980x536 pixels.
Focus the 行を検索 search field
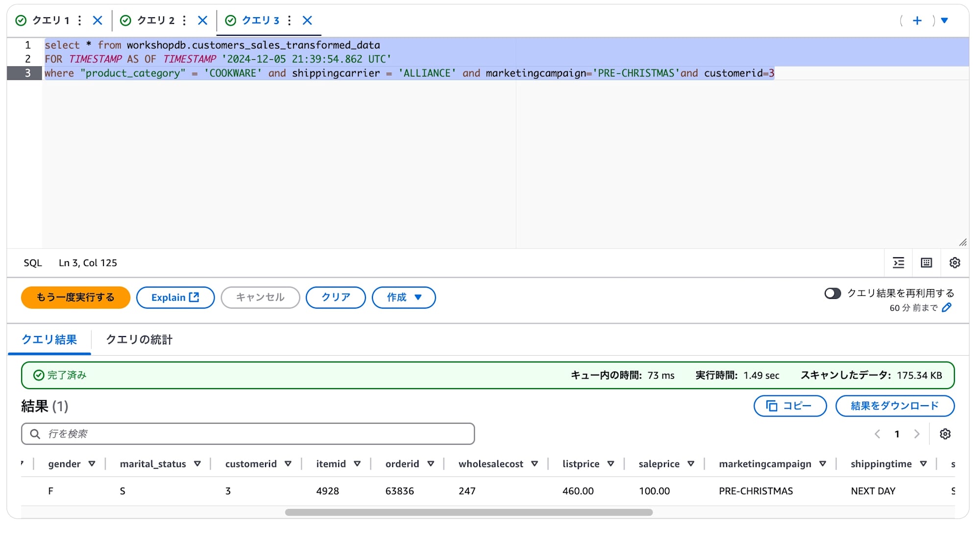click(x=248, y=434)
